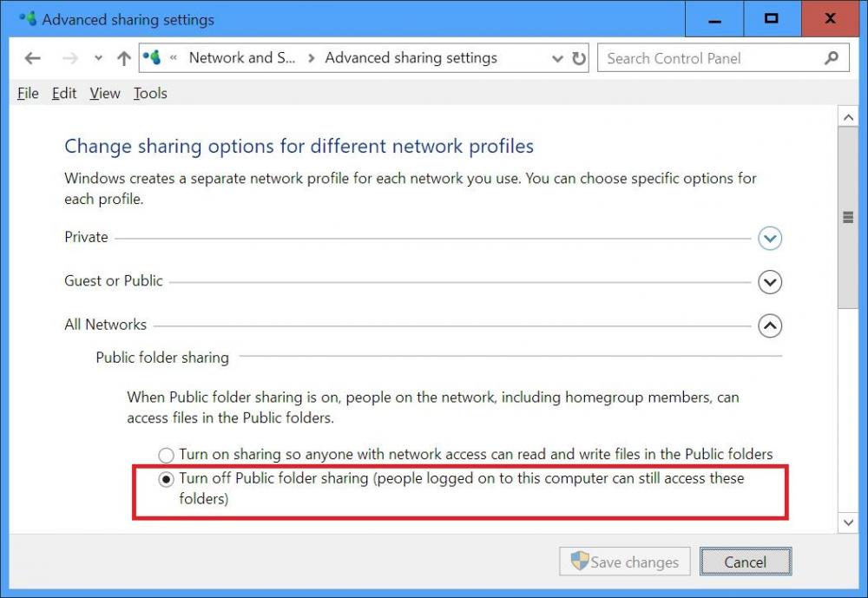The height and width of the screenshot is (598, 868).
Task: Close the Advanced sharing settings window
Action: pos(830,19)
